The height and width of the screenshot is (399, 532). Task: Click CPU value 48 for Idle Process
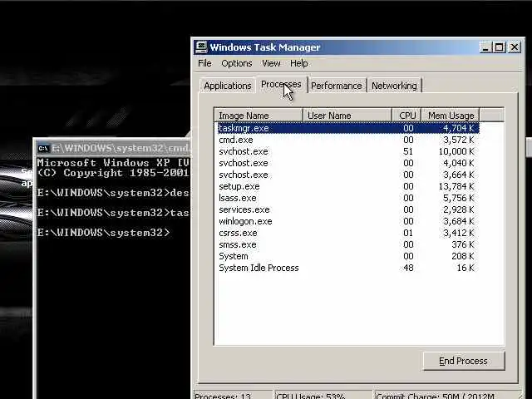tap(408, 268)
